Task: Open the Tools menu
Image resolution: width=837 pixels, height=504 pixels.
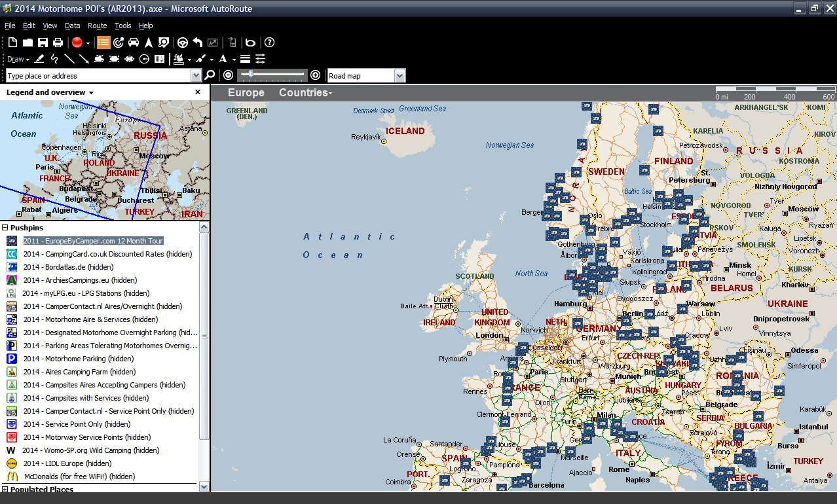Action: (x=123, y=26)
